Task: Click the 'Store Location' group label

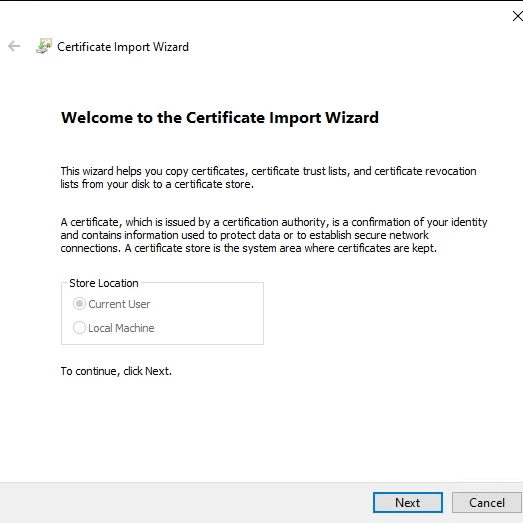Action: point(104,283)
